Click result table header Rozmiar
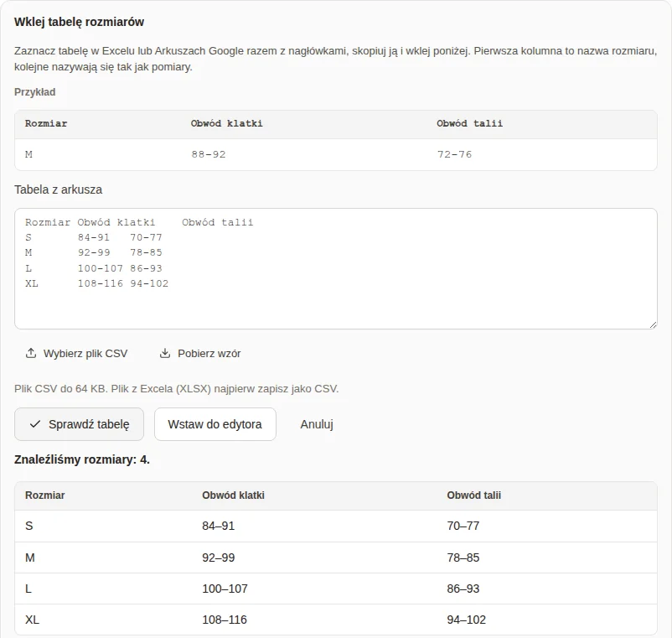This screenshot has width=672, height=638. pyautogui.click(x=45, y=495)
